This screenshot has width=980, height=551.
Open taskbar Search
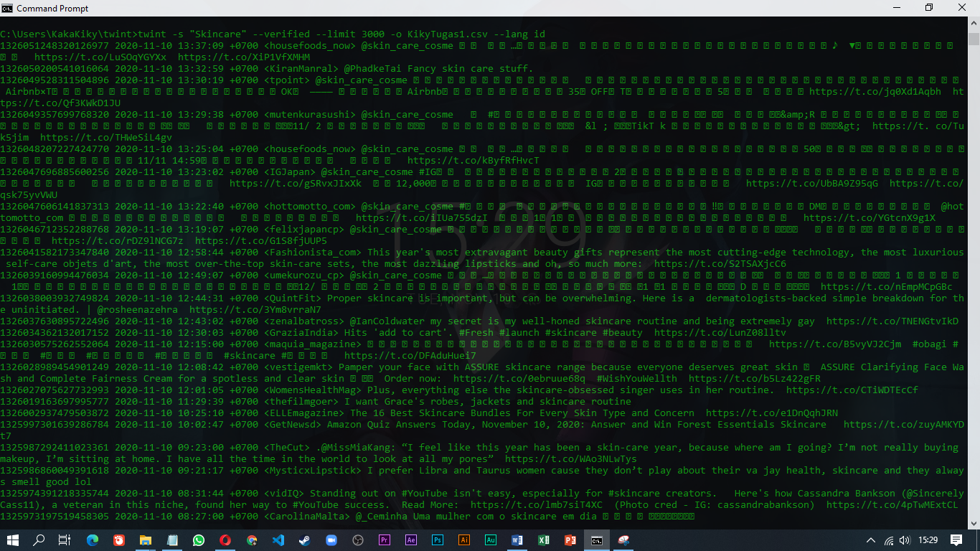coord(39,540)
